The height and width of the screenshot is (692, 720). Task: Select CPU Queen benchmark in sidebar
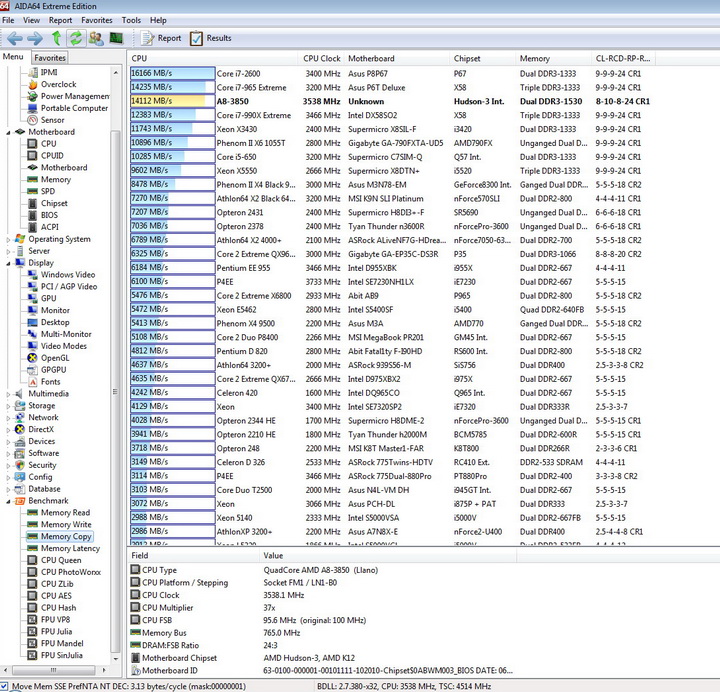click(61, 560)
